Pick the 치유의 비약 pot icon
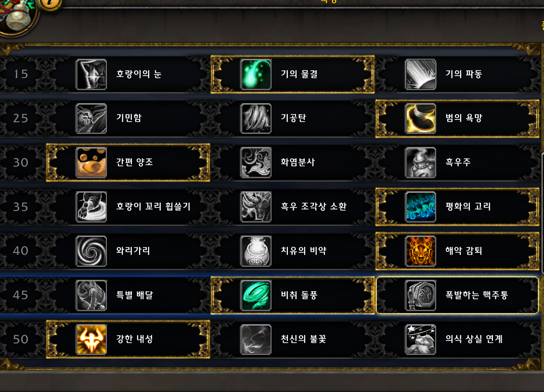The image size is (544, 392). tap(256, 251)
